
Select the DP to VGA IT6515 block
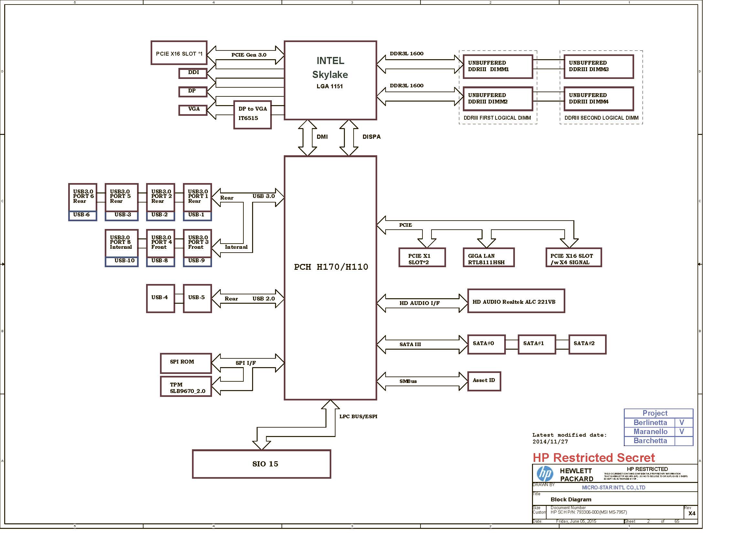[252, 115]
